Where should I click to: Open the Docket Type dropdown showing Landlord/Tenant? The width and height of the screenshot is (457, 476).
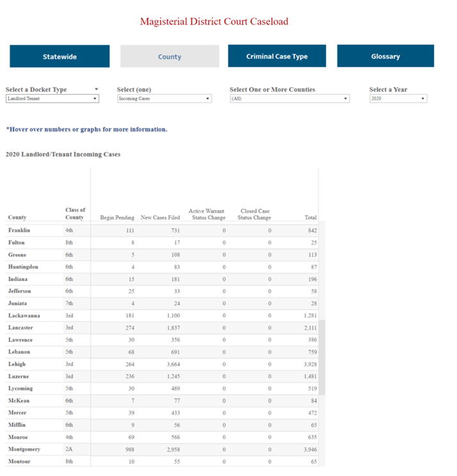[x=52, y=99]
